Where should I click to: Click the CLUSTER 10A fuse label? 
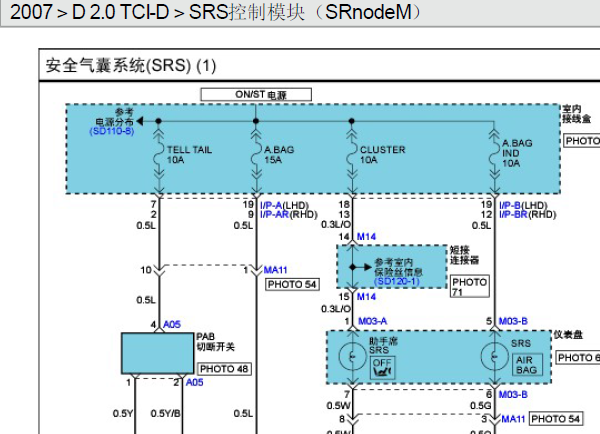tap(382, 155)
